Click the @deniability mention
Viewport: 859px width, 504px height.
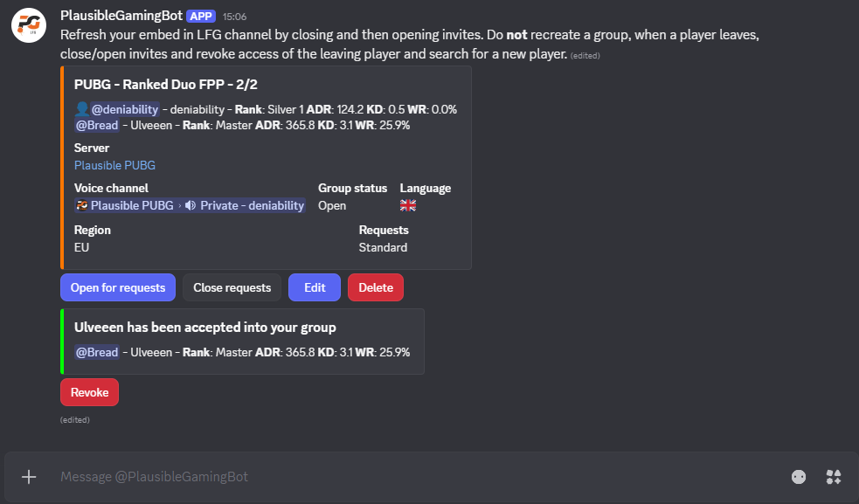pos(125,109)
